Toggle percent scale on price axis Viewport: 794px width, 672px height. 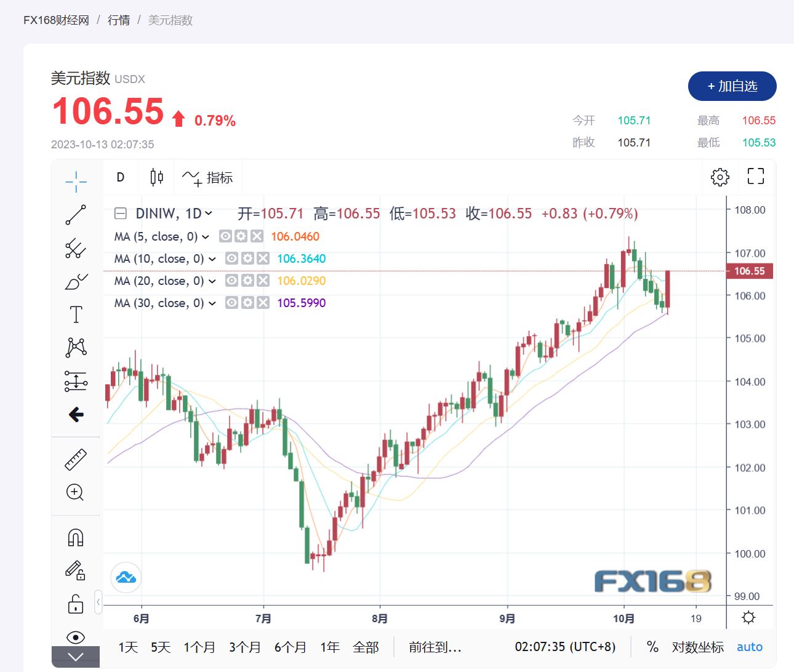(x=652, y=647)
